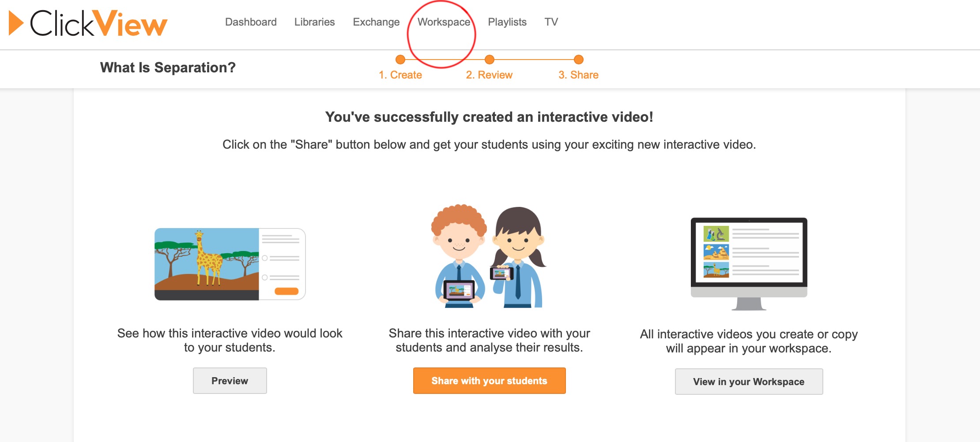Click the step 2 Review progress dot
Image resolution: width=980 pixels, height=442 pixels.
tap(489, 60)
